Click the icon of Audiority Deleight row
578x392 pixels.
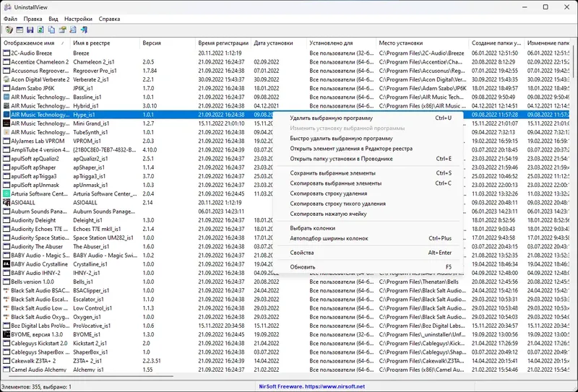7,220
